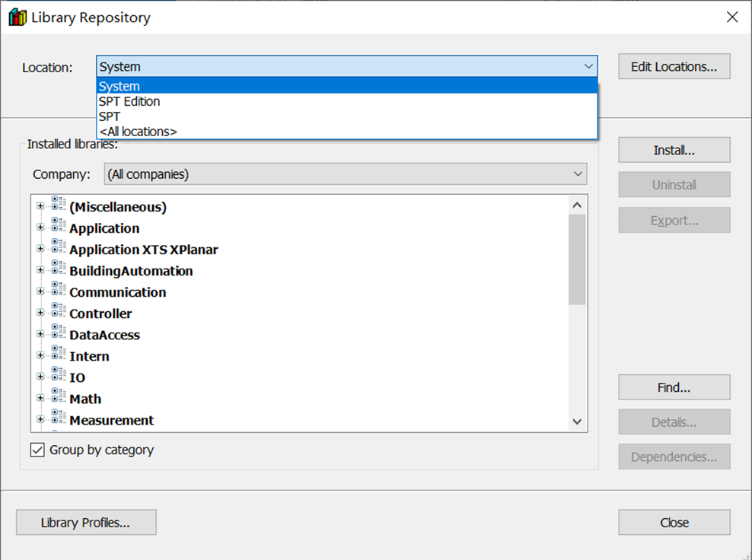Click the category icon beside Math
Screen dimensions: 752x560
59,396
